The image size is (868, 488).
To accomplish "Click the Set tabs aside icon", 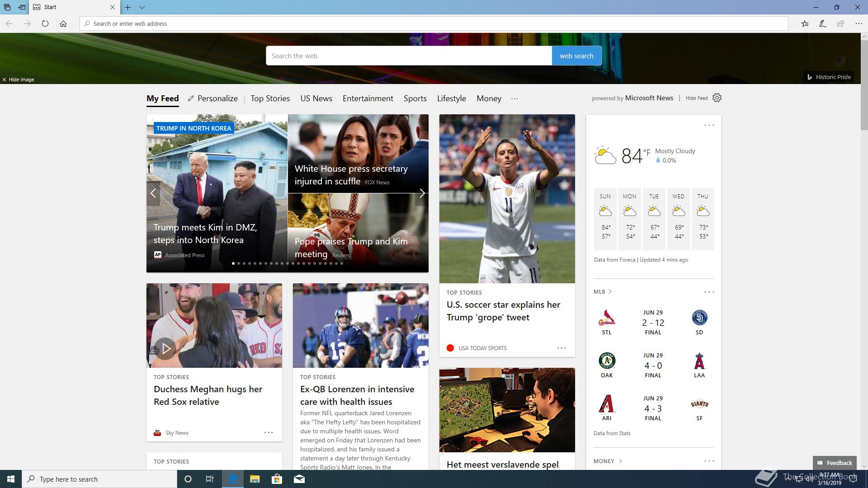I will point(22,7).
